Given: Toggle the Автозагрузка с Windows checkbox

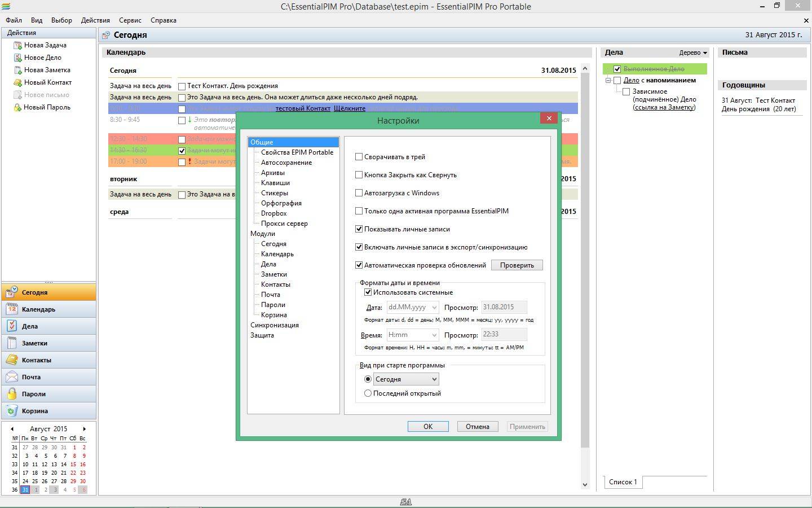Looking at the screenshot, I should point(359,193).
